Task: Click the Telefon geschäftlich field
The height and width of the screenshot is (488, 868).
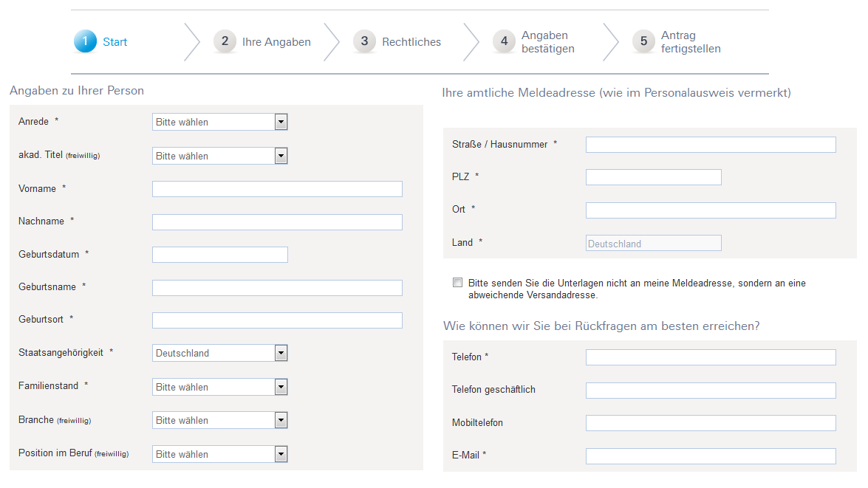Action: click(711, 391)
